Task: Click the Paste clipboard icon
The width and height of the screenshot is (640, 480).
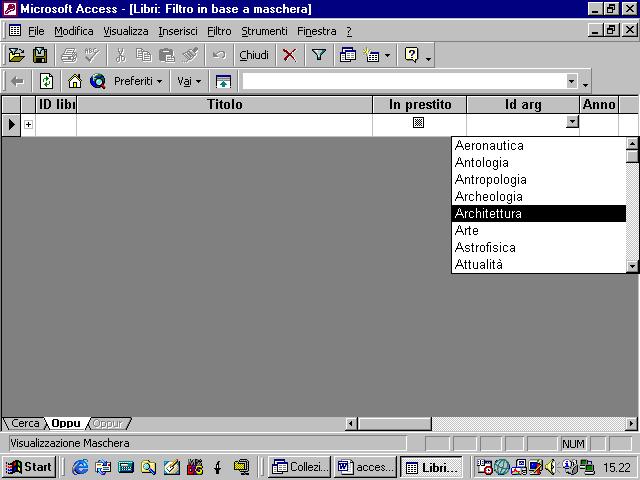Action: pyautogui.click(x=167, y=55)
